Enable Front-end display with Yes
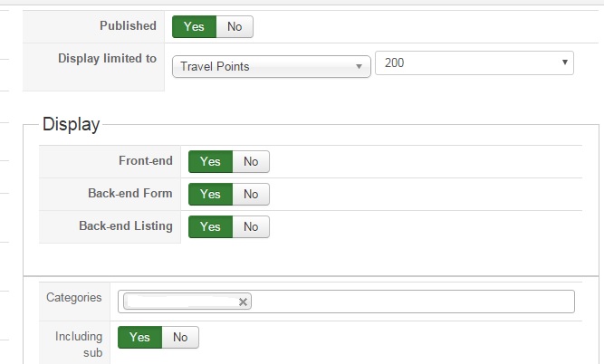Viewport: 604px width, 364px height. 210,162
